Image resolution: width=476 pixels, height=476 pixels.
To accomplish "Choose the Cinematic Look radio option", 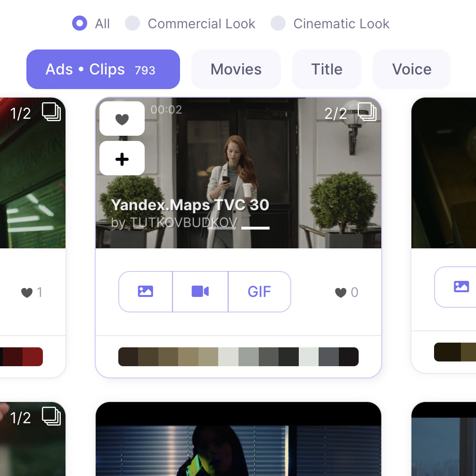I will point(278,24).
